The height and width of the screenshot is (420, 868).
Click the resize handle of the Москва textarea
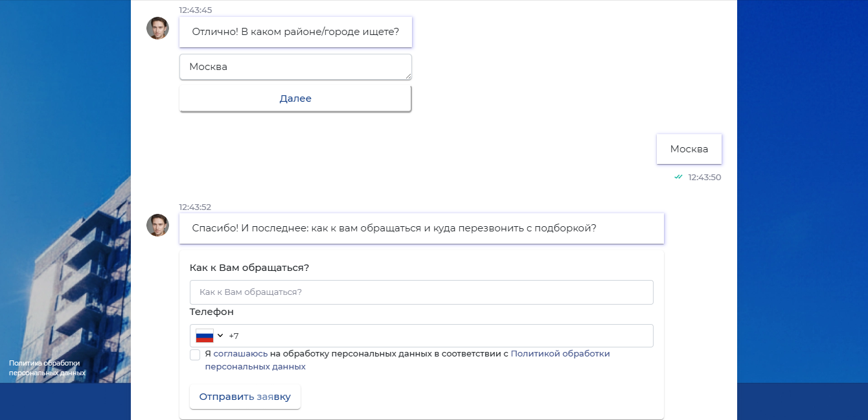tap(408, 76)
